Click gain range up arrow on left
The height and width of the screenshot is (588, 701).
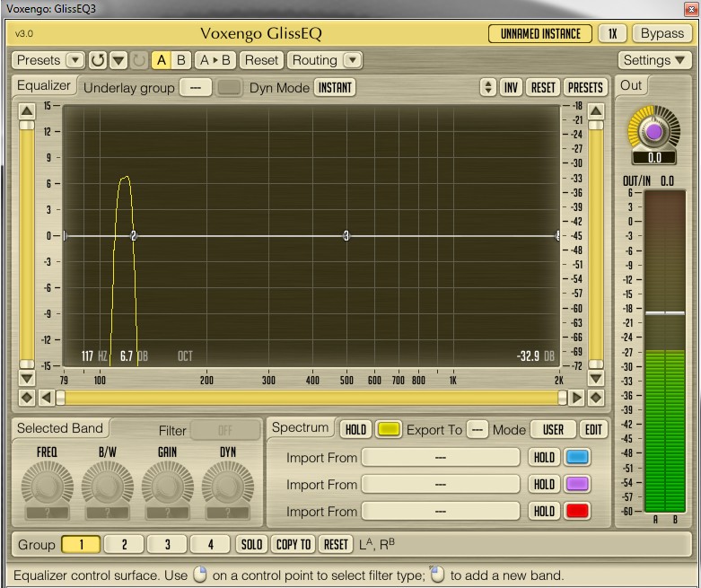click(27, 111)
